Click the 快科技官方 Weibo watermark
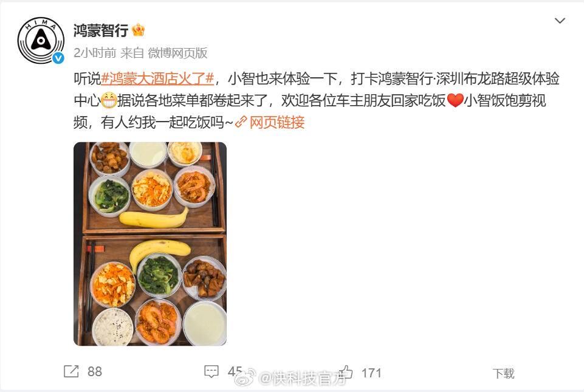Image resolution: width=584 pixels, height=392 pixels. pos(290,378)
